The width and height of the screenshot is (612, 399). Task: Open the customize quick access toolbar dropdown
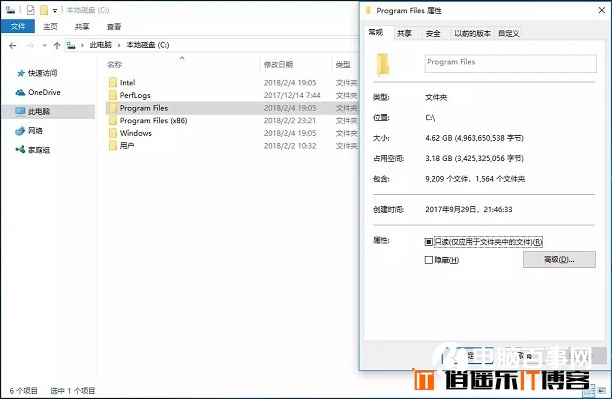click(x=55, y=10)
